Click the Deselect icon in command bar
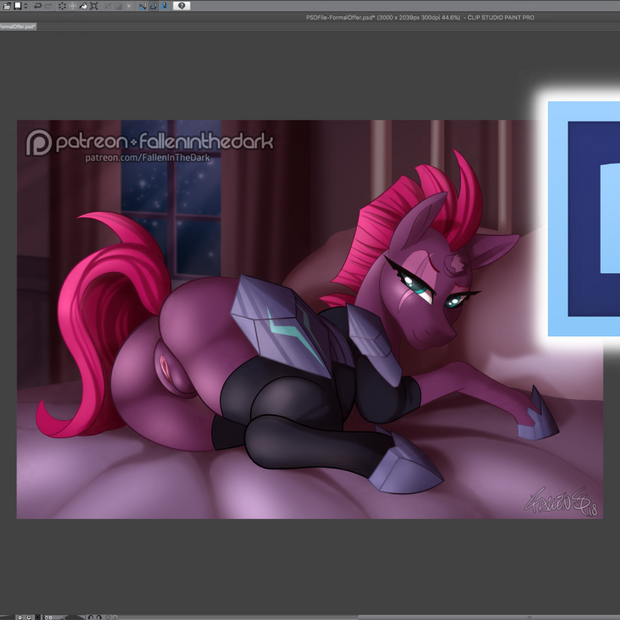620x620 pixels. (x=108, y=6)
